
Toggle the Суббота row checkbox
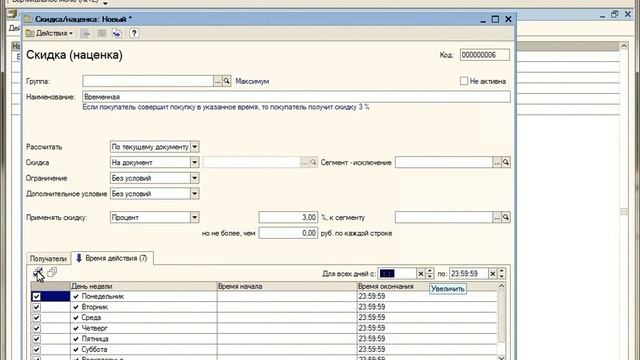coord(36,349)
